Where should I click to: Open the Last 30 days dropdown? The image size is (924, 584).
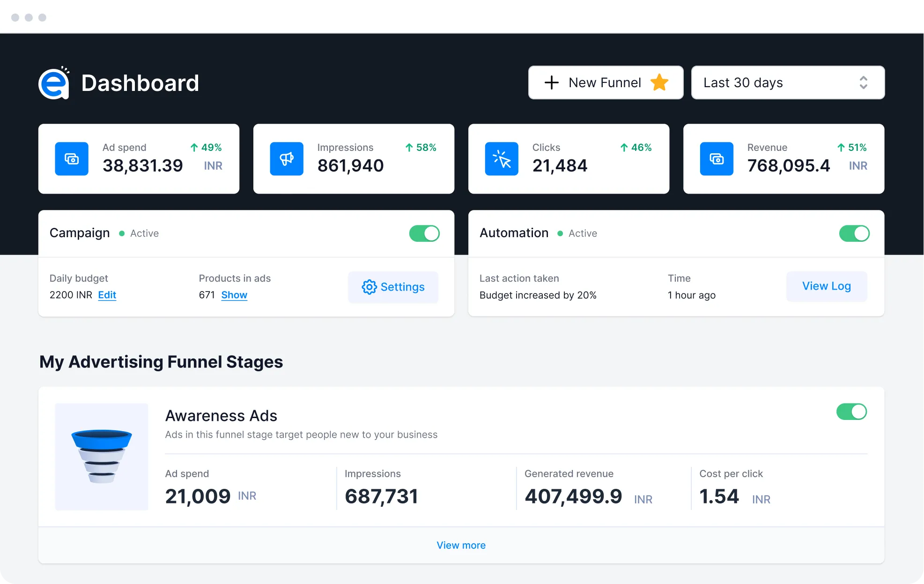(787, 82)
